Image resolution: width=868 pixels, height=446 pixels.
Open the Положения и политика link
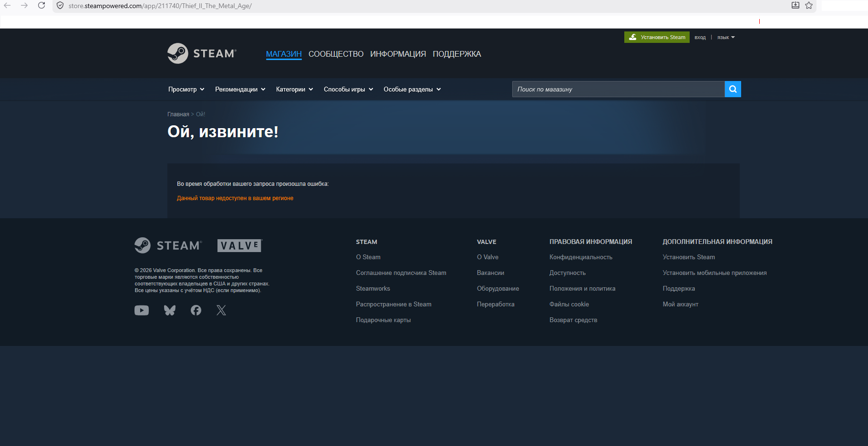582,288
